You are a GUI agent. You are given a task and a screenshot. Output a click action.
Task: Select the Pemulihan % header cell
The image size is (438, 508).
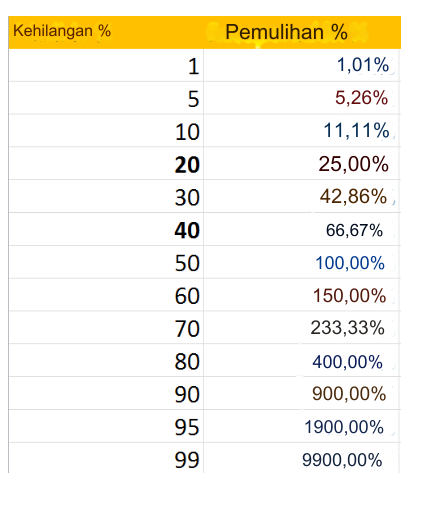(x=302, y=32)
